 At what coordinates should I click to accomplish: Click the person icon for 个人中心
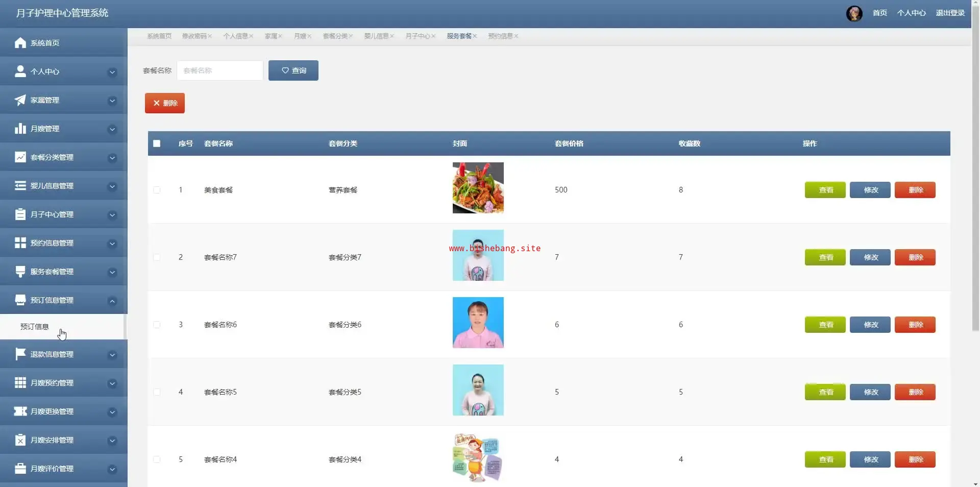coord(20,71)
